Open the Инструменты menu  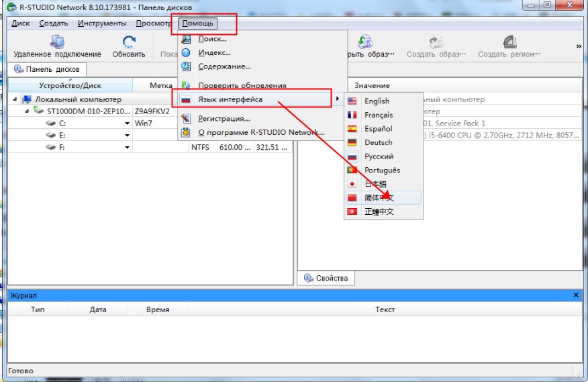[101, 23]
